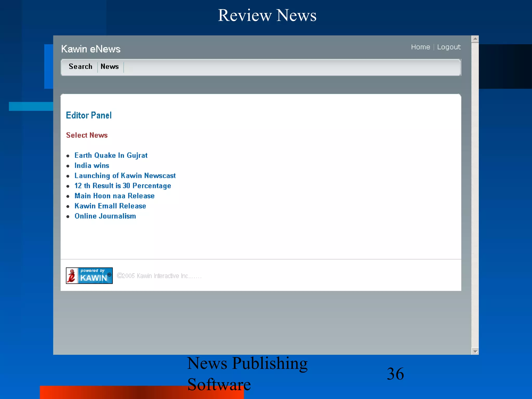
Task: Open the News menu item
Action: click(110, 67)
